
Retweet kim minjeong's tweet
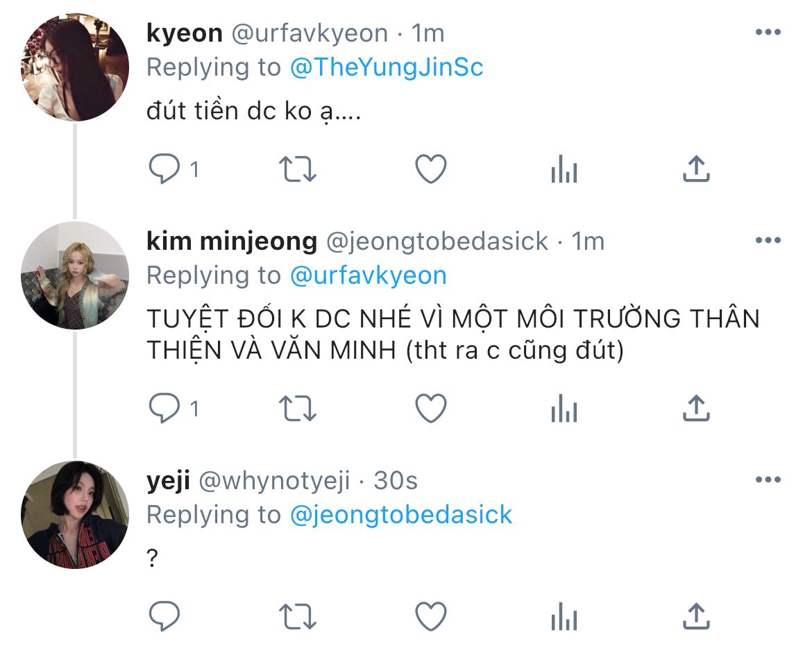(x=297, y=409)
